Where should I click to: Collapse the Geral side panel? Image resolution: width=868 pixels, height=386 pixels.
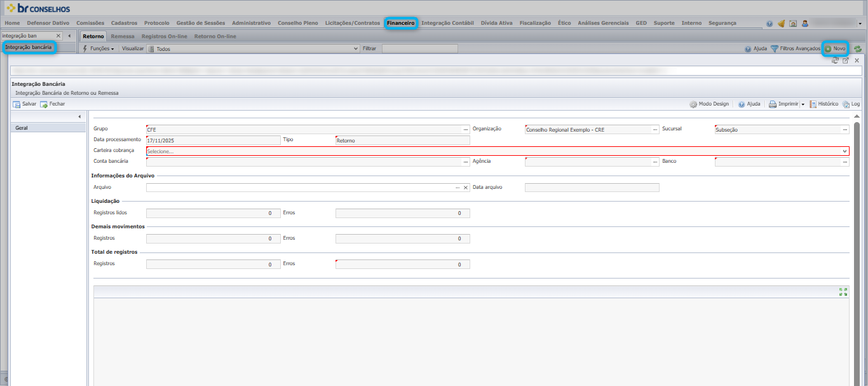coord(79,116)
